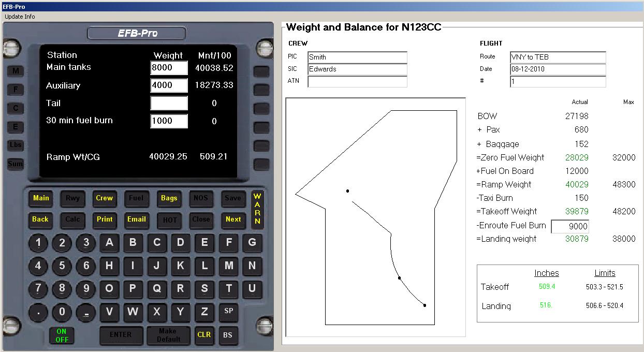Tap the letter W key
This screenshot has width=644, height=352.
[133, 312]
